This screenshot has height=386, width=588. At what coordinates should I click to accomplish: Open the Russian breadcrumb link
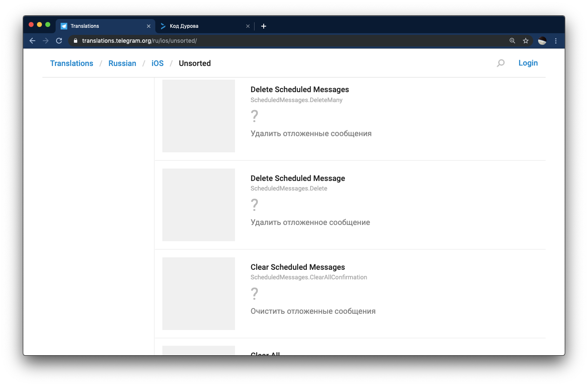coord(122,64)
